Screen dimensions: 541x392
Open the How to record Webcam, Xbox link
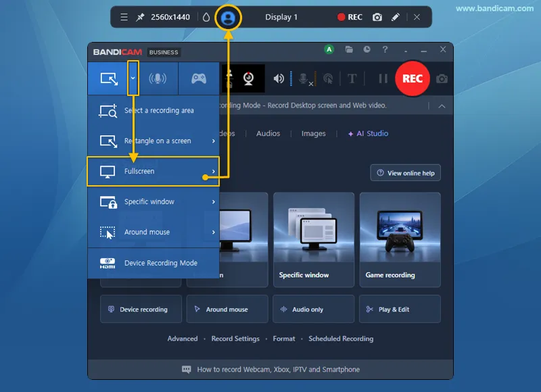(x=278, y=369)
